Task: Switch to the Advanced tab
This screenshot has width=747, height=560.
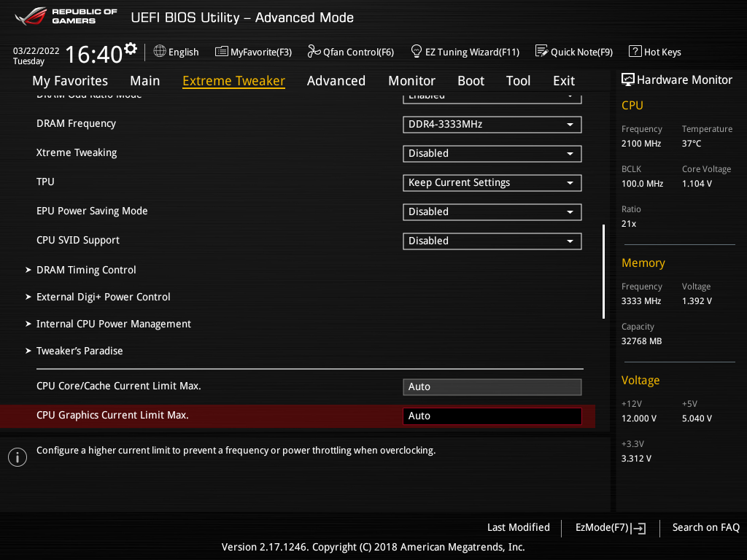Action: pyautogui.click(x=336, y=81)
